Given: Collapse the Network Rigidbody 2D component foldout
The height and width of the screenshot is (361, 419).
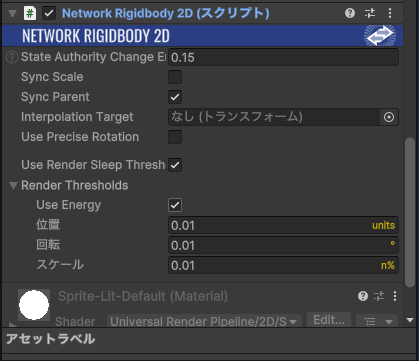Looking at the screenshot, I should [x=13, y=14].
